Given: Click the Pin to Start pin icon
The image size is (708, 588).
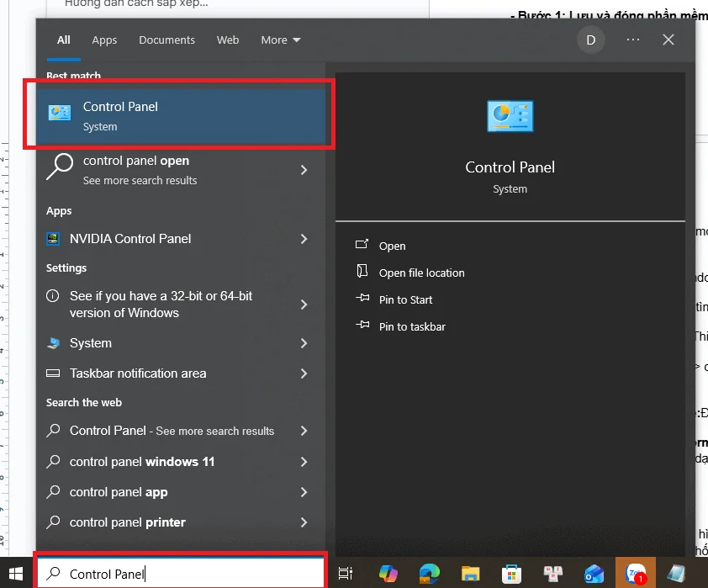Looking at the screenshot, I should point(362,298).
